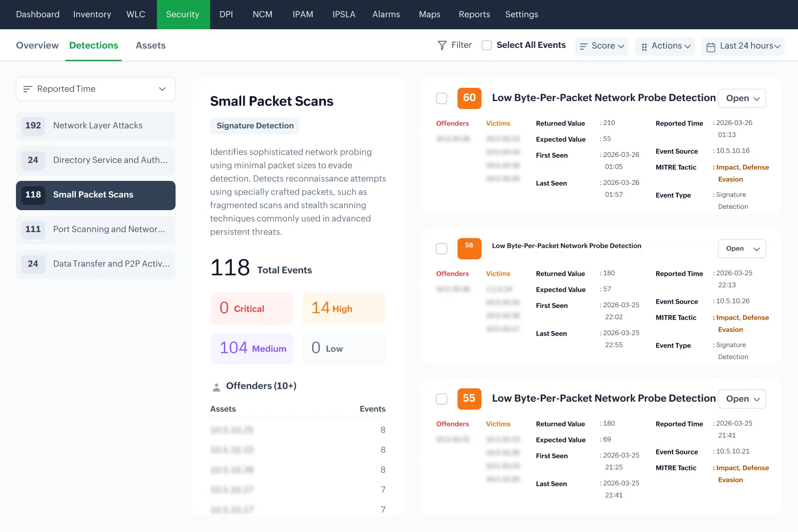798x532 pixels.
Task: Open the Reports menu
Action: coord(474,15)
